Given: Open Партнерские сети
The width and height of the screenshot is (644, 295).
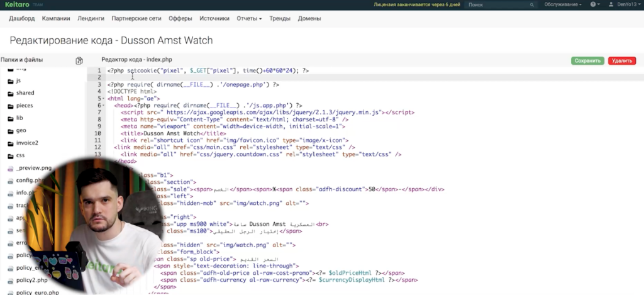Looking at the screenshot, I should pyautogui.click(x=136, y=18).
